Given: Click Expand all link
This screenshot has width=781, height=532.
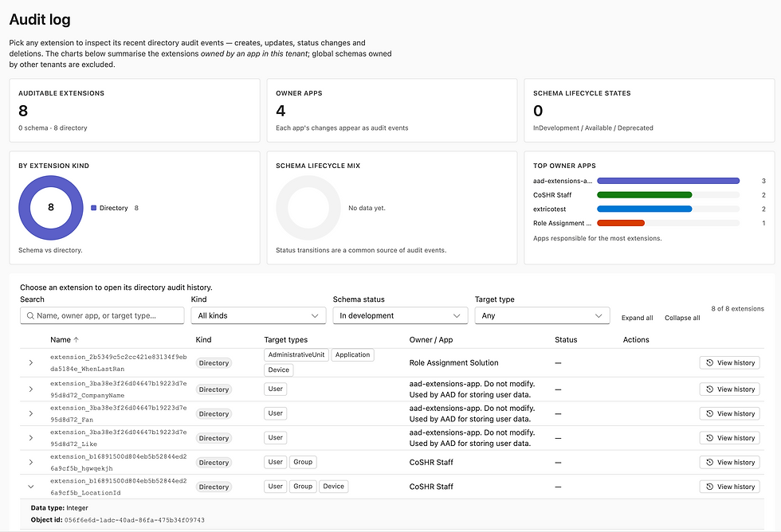Looking at the screenshot, I should (x=637, y=318).
